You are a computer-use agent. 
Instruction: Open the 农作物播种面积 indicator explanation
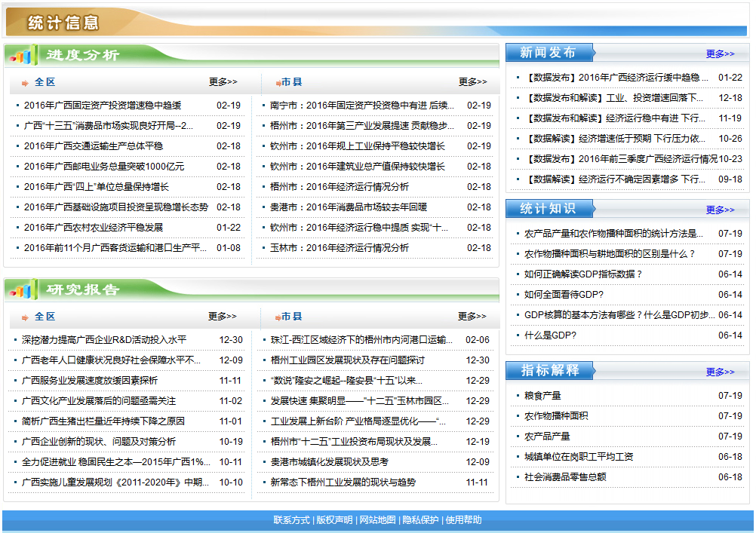coord(556,416)
